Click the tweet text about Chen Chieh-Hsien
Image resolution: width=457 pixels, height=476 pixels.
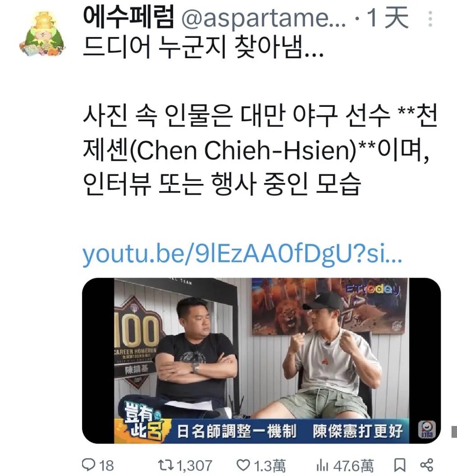[x=260, y=150]
